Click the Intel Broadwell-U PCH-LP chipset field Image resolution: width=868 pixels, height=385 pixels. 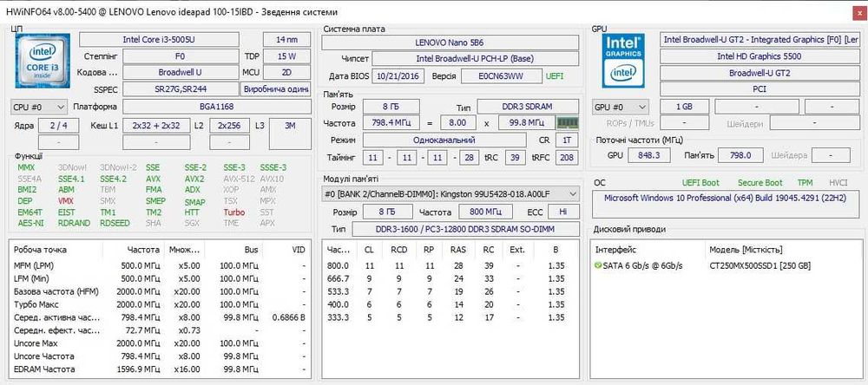tap(475, 59)
